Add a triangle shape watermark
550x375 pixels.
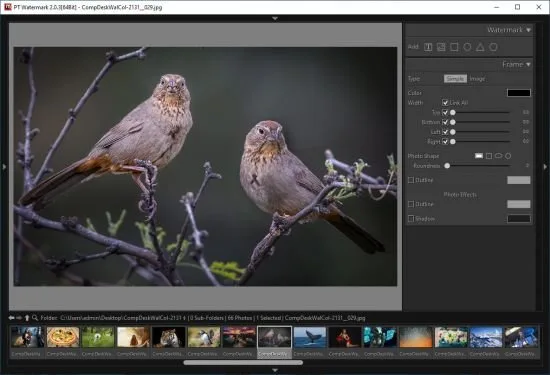[x=480, y=47]
